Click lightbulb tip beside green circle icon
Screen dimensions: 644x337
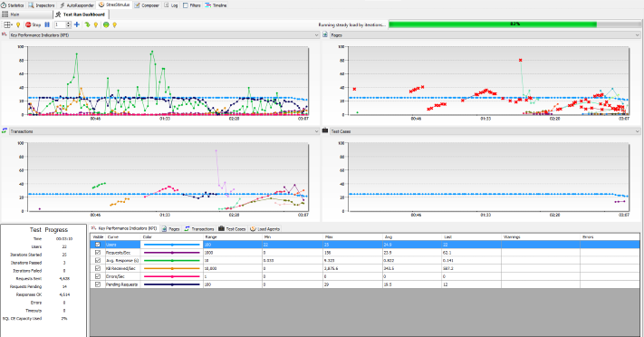point(115,25)
